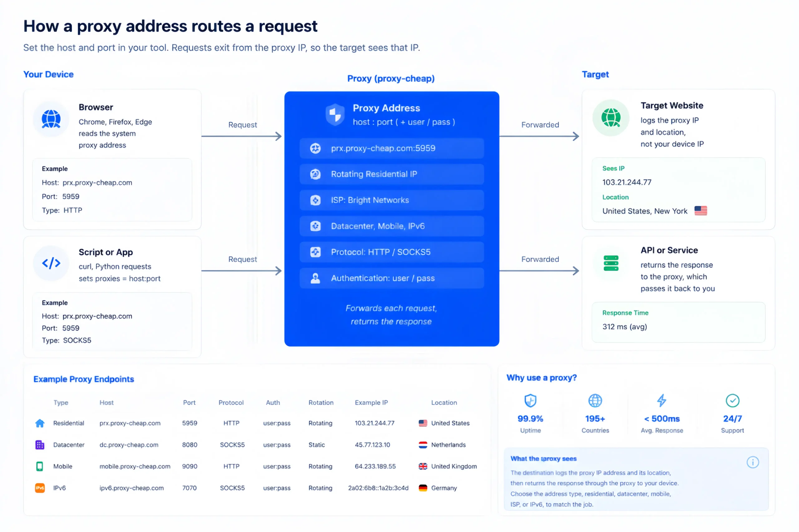Click the icon beside Datacenter, Mobile, IPv6
Screen dimensions: 799x532
coord(315,226)
